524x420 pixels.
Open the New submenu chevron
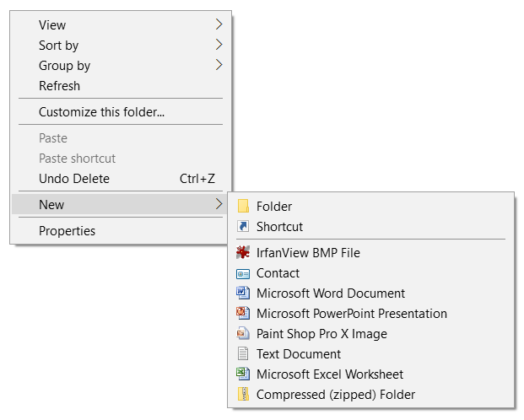click(219, 204)
